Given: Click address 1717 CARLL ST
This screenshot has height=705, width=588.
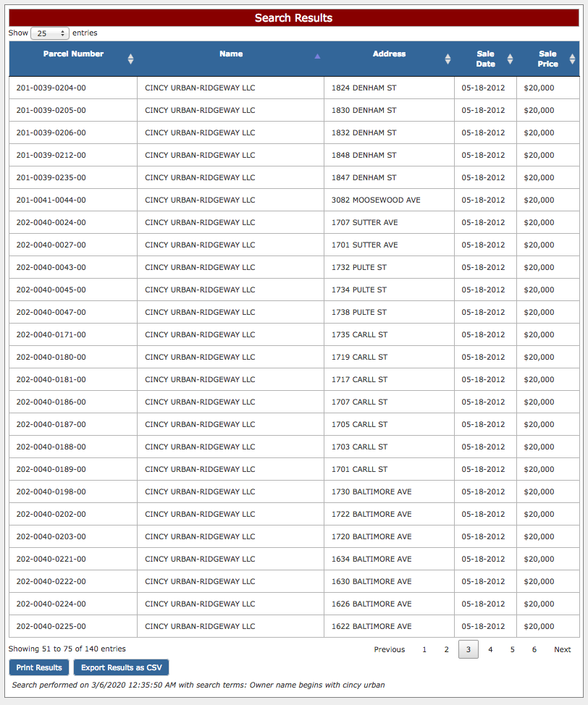Looking at the screenshot, I should pyautogui.click(x=359, y=379).
